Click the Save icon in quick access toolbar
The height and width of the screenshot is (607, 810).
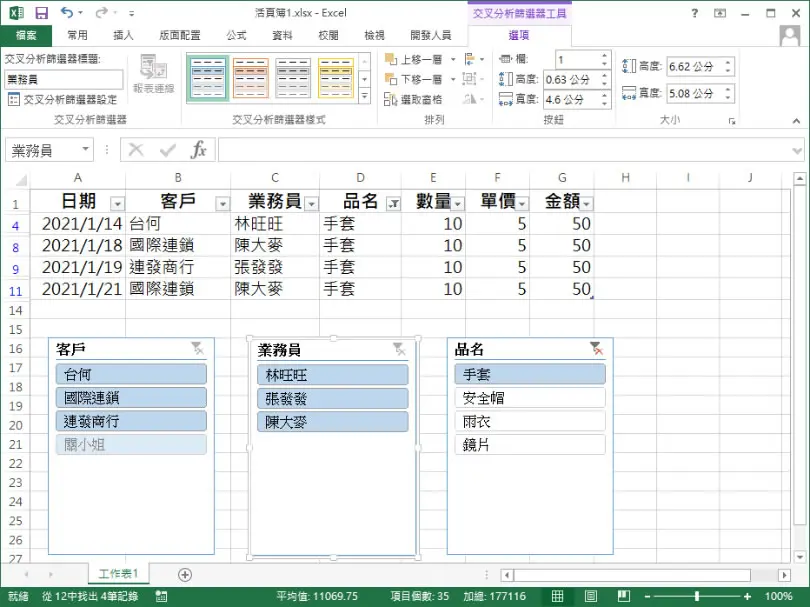pyautogui.click(x=42, y=13)
